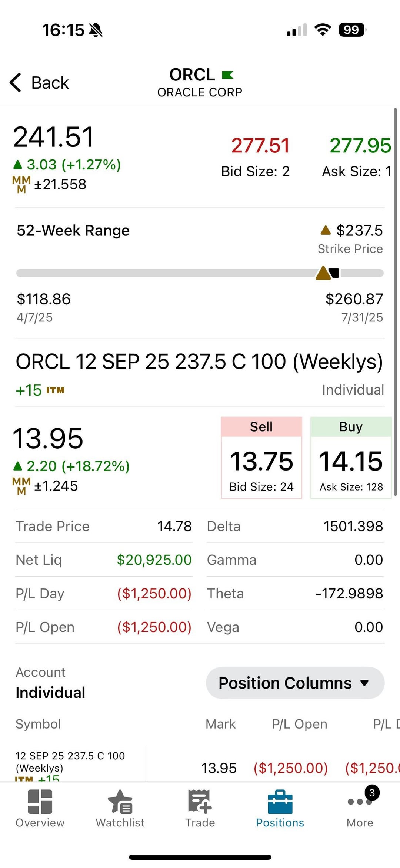Tap the P/L Open column header
The width and height of the screenshot is (400, 868).
click(299, 724)
